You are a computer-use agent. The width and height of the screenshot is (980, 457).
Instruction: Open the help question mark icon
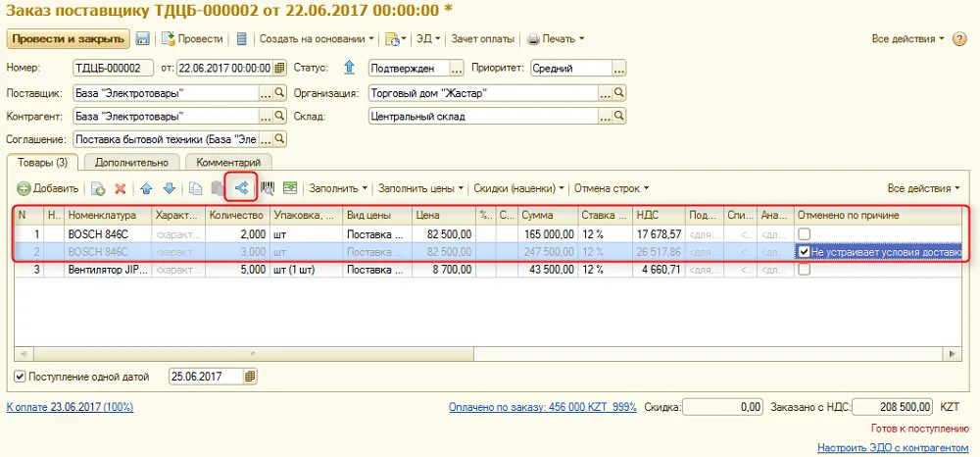pos(960,39)
